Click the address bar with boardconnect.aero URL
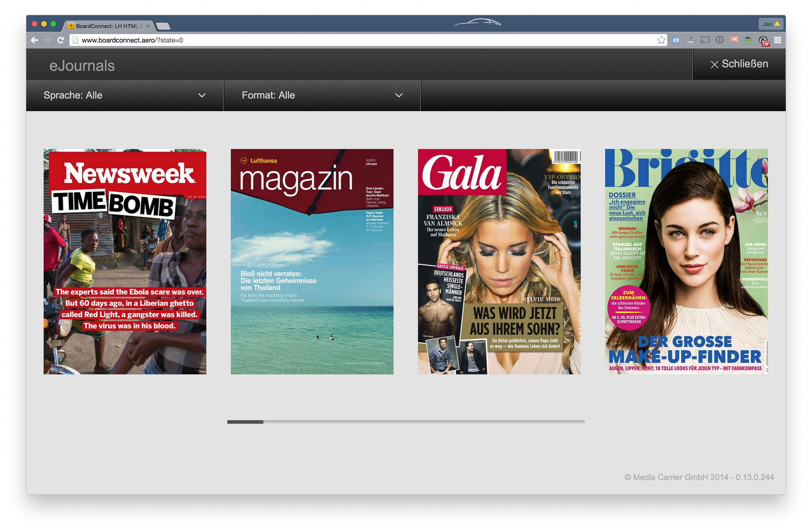Screen dimensions: 812x532 (x=368, y=40)
